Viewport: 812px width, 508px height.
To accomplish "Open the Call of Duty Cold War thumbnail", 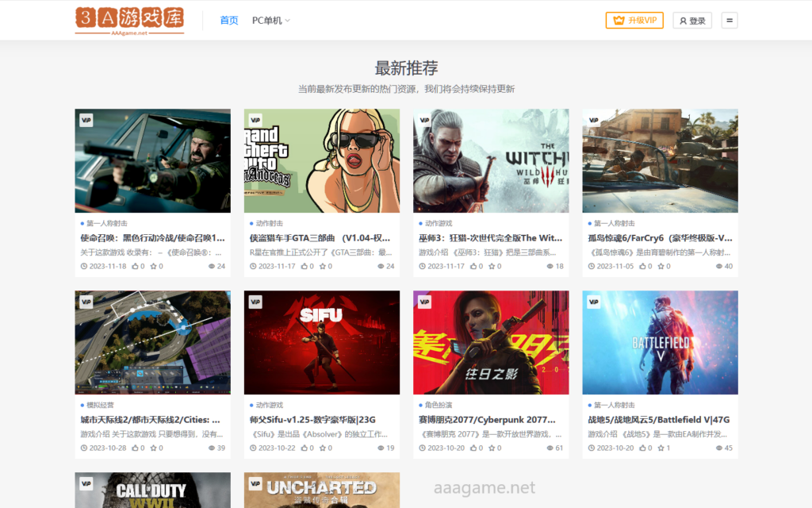I will pyautogui.click(x=153, y=160).
